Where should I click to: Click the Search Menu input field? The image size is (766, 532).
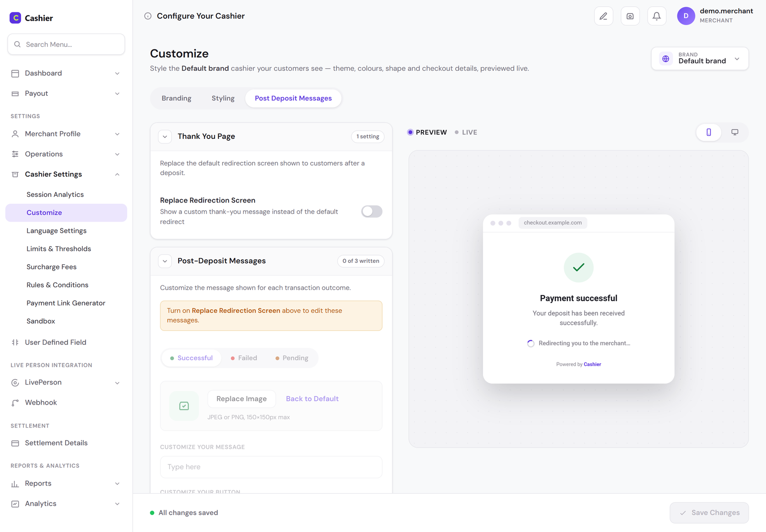click(x=66, y=45)
